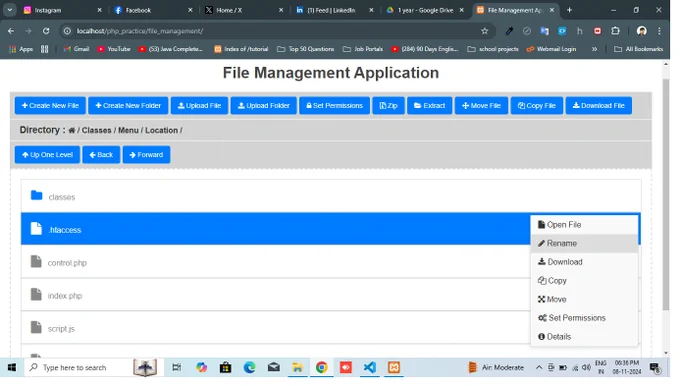Open the classes folder row
The height and width of the screenshot is (386, 680).
pos(331,196)
